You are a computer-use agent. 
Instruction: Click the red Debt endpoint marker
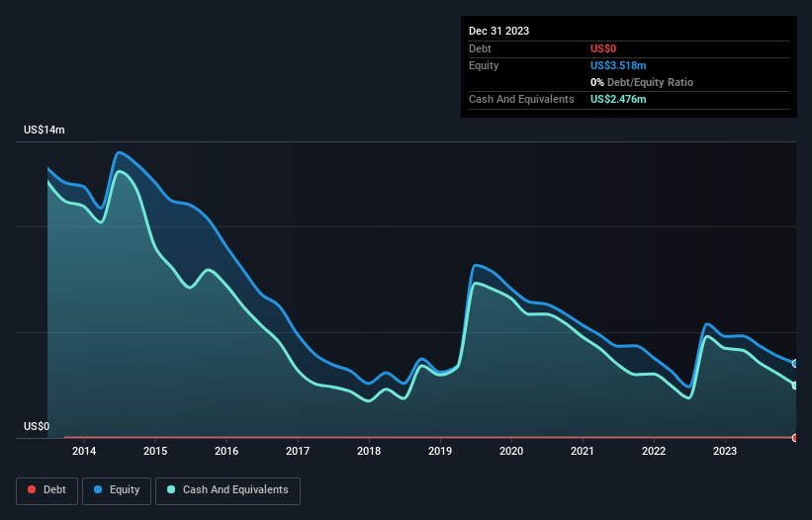point(795,438)
